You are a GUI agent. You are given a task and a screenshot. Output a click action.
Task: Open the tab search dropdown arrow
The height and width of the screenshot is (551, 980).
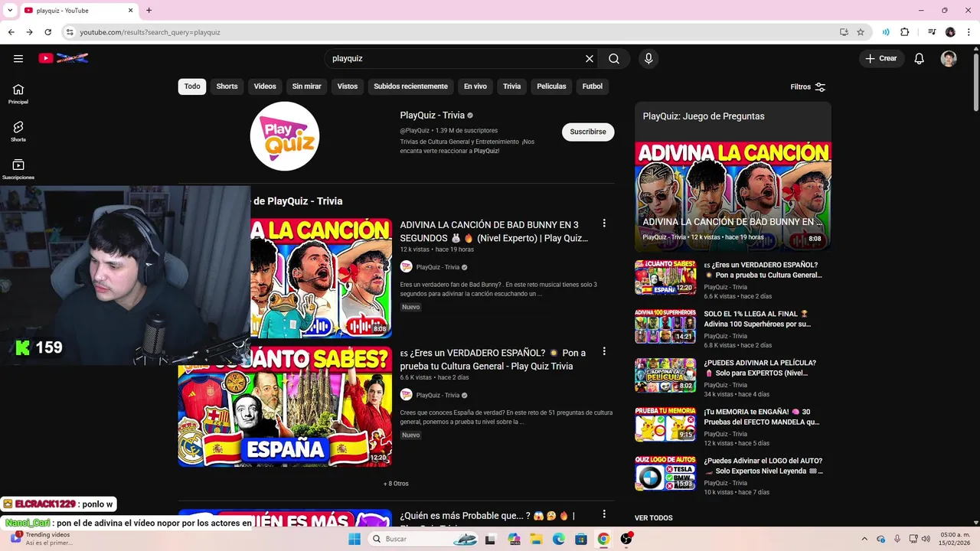10,10
